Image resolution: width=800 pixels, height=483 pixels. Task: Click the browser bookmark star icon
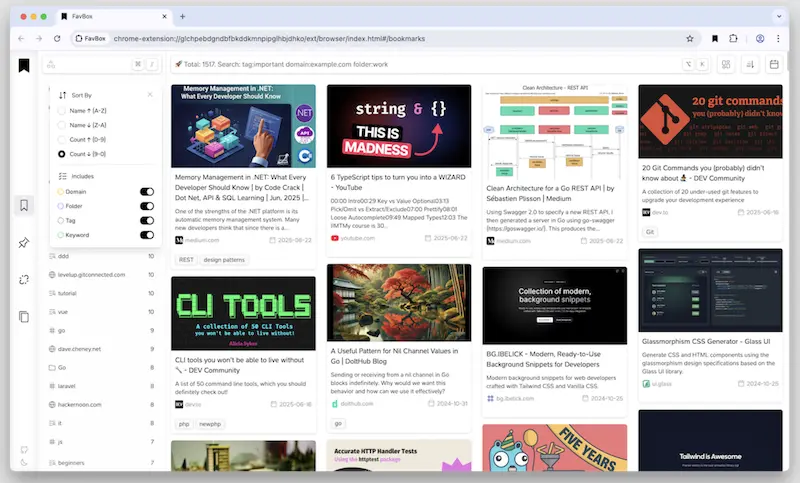690,38
